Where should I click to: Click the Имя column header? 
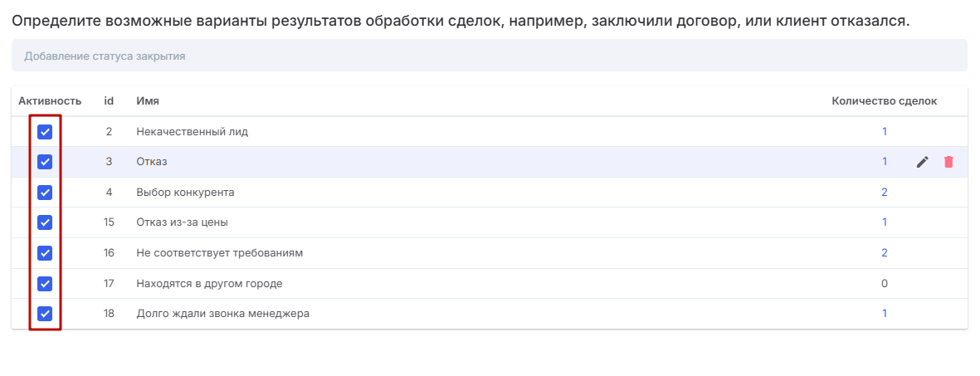point(148,101)
